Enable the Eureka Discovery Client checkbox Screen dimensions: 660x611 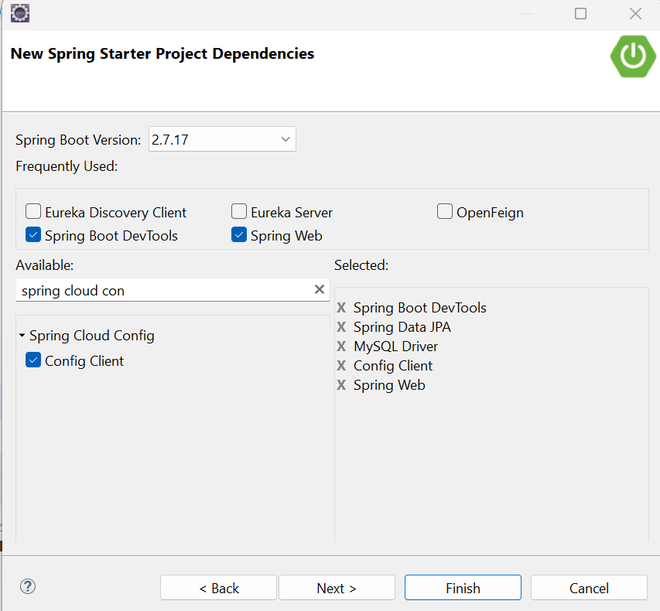coord(34,212)
